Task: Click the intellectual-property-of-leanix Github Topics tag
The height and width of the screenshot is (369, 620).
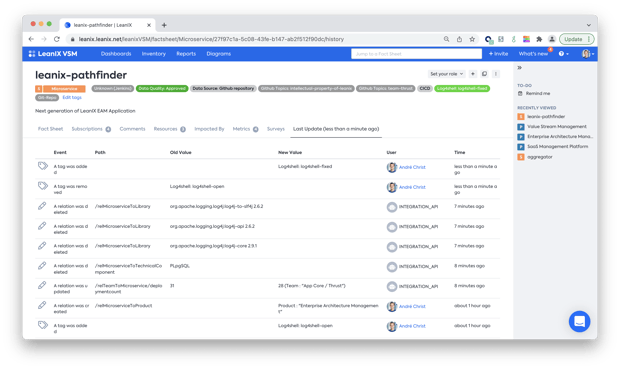Action: click(x=306, y=89)
